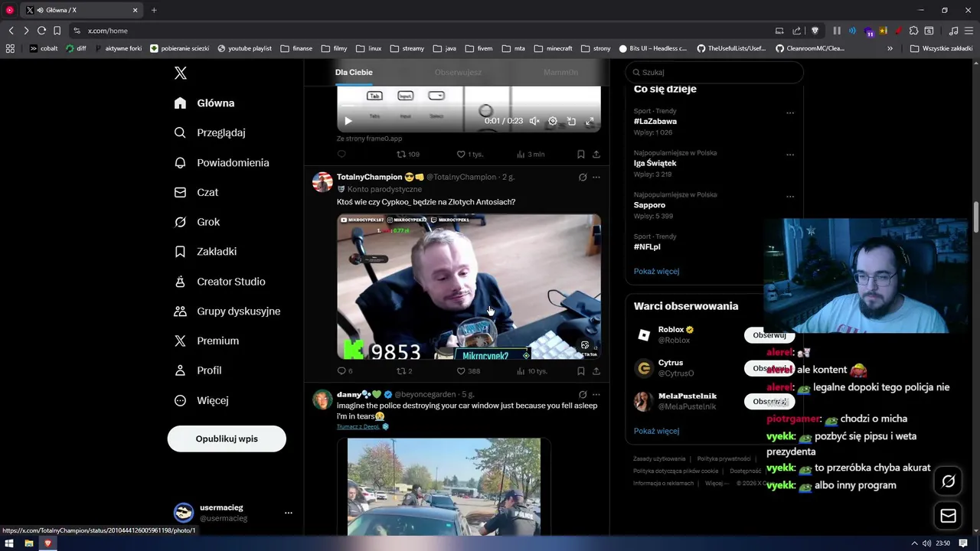
Task: Repost the frame0.app post with 109 reposts
Action: [408, 154]
